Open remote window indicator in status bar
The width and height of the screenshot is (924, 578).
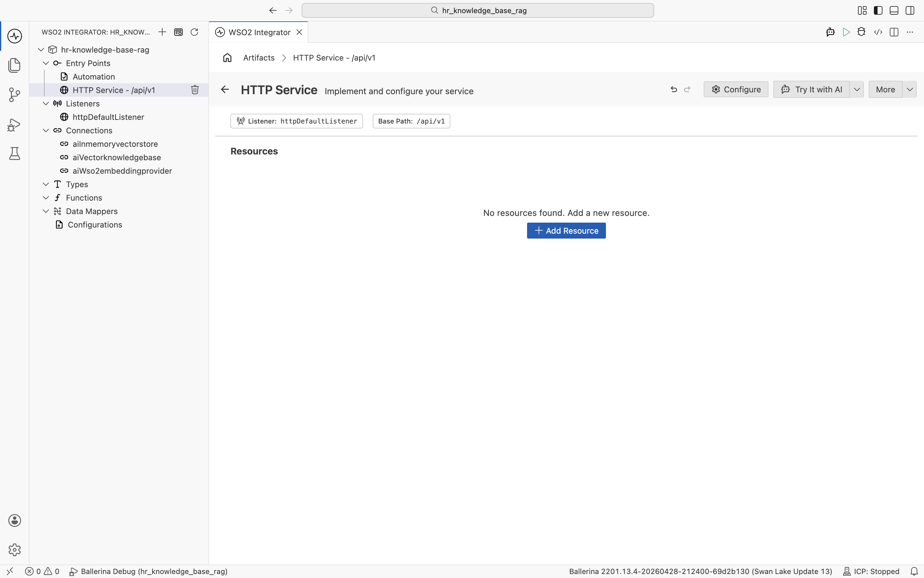click(x=10, y=572)
